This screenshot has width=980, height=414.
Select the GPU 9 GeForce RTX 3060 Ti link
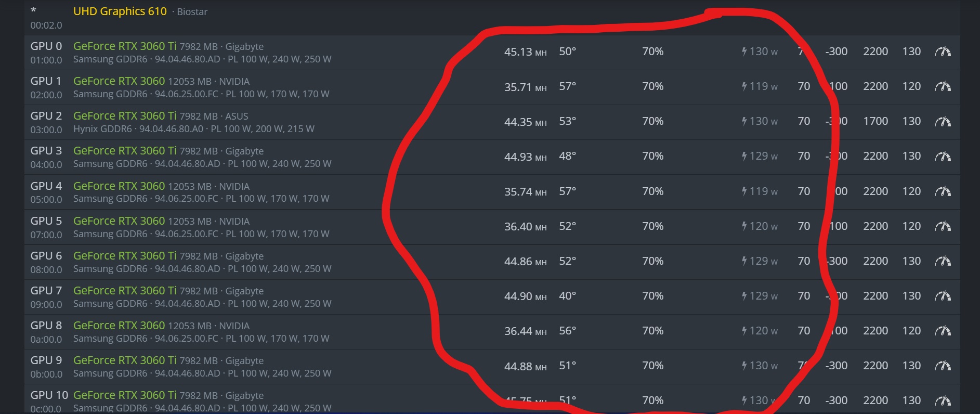pos(125,360)
